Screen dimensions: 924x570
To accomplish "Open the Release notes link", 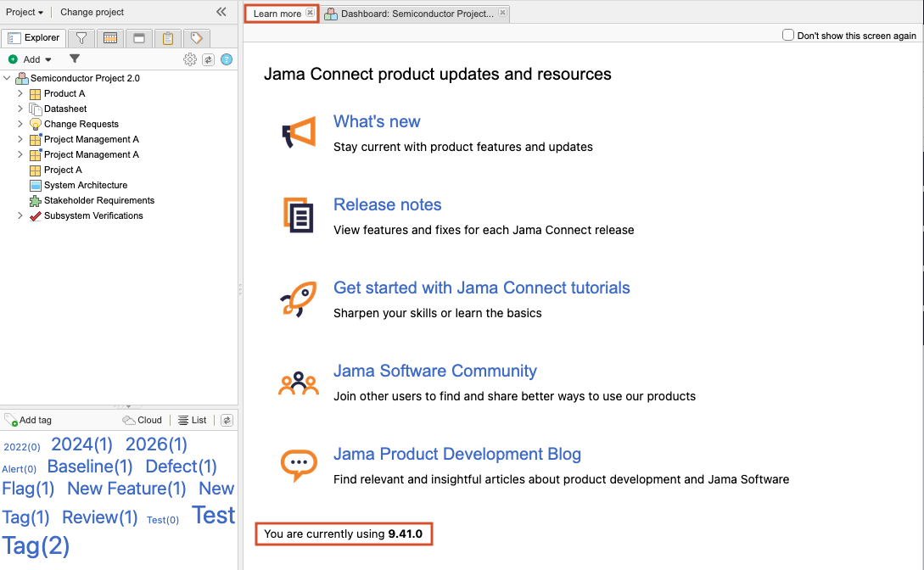I will tap(387, 204).
